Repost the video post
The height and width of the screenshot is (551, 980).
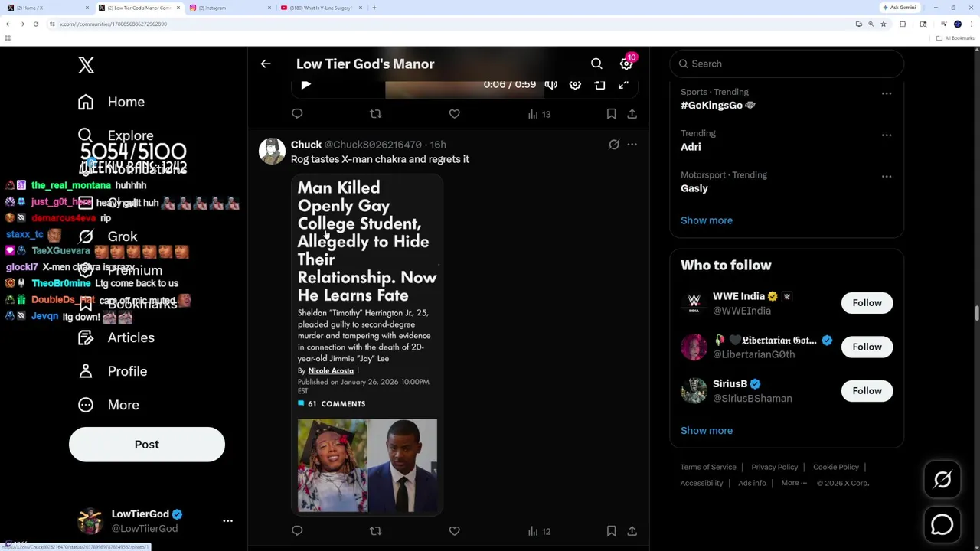pyautogui.click(x=375, y=114)
